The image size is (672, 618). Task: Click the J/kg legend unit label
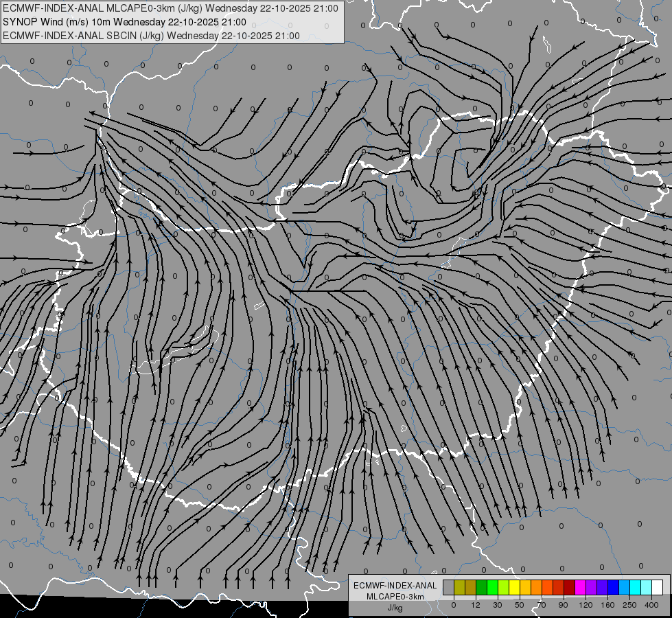tap(395, 608)
